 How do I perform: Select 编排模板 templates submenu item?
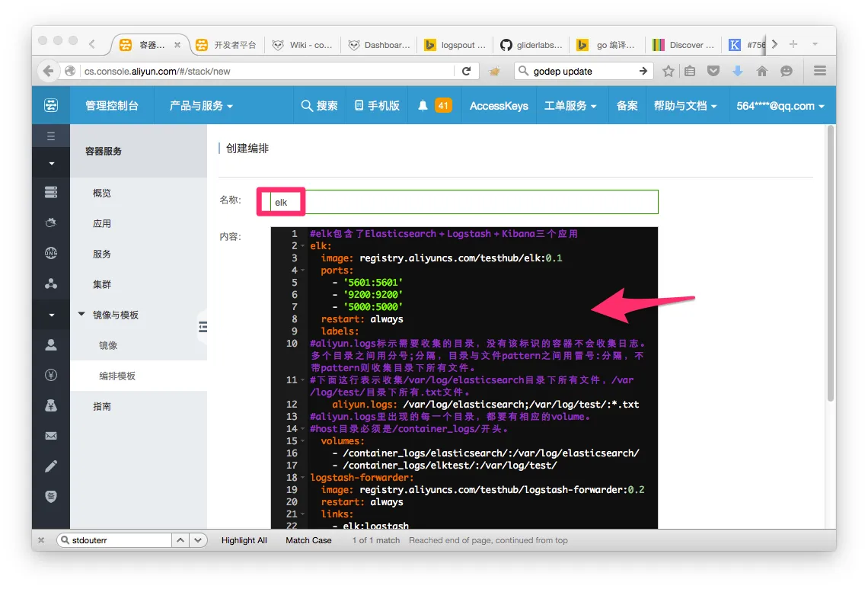point(117,376)
